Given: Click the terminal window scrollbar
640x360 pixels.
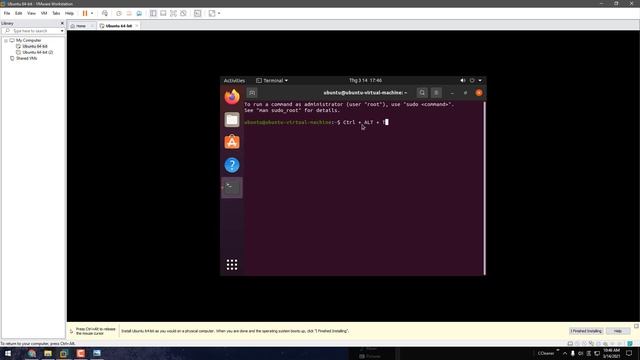Looking at the screenshot, I should [x=484, y=188].
